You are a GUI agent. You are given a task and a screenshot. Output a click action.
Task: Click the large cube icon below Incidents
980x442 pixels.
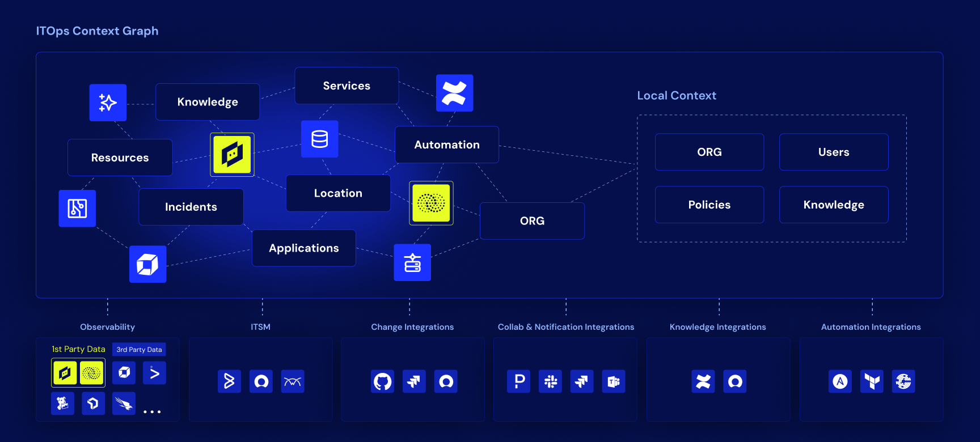147,264
